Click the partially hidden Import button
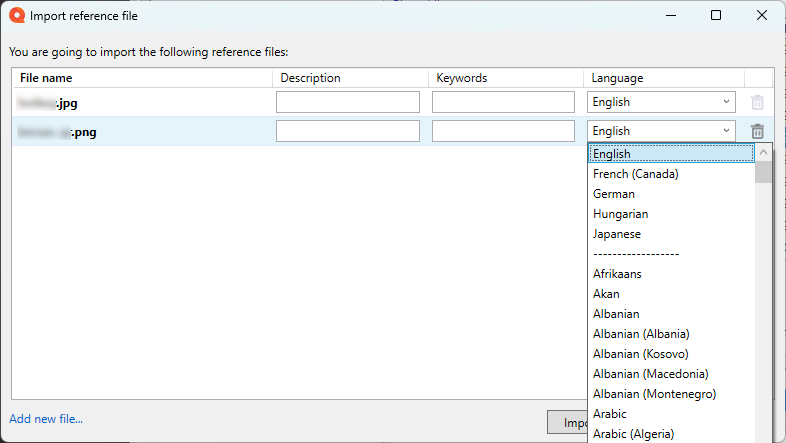Viewport: 786px width, 443px height. [x=567, y=423]
